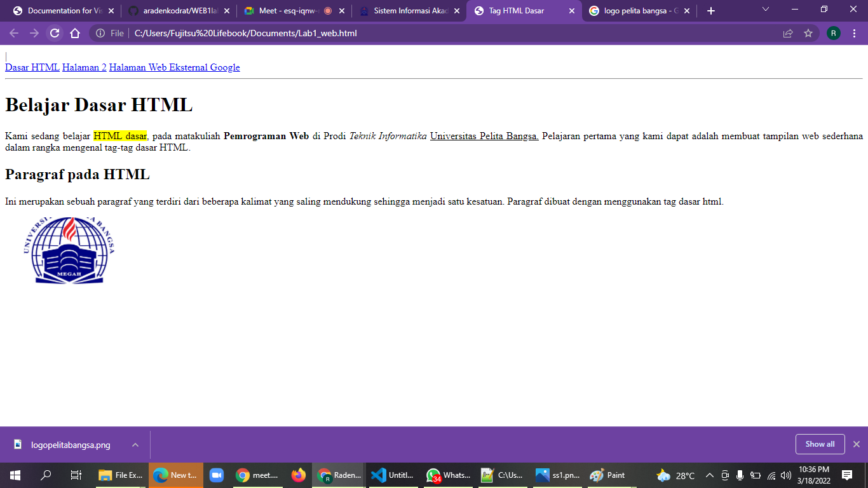Open Task View on the taskbar
Image resolution: width=868 pixels, height=488 pixels.
tap(76, 475)
